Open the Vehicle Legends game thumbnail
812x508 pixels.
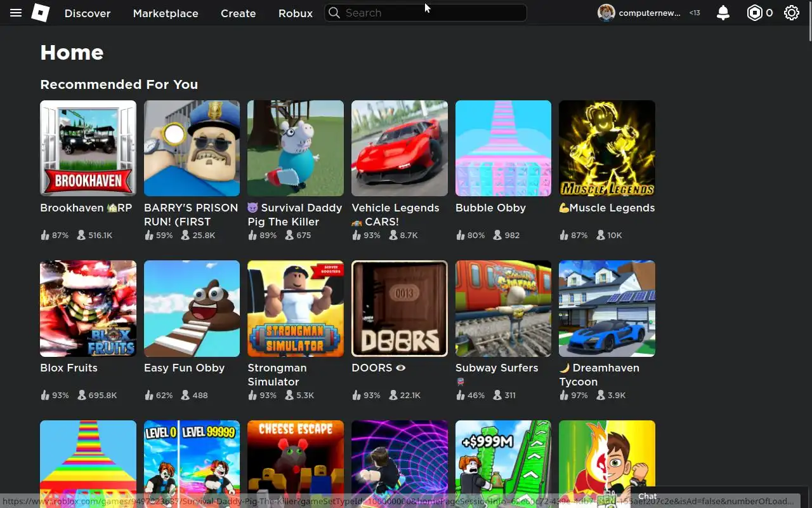pos(400,148)
